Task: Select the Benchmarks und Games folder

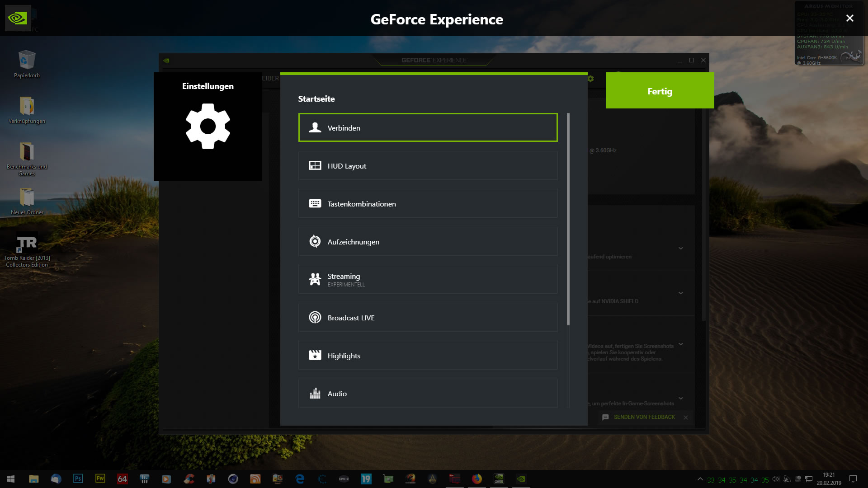Action: click(x=27, y=159)
